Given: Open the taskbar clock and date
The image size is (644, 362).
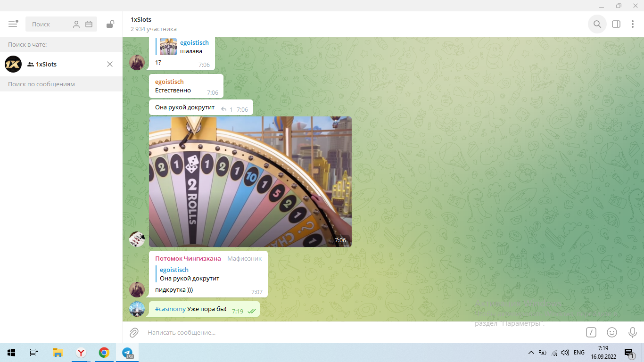Looking at the screenshot, I should click(603, 353).
